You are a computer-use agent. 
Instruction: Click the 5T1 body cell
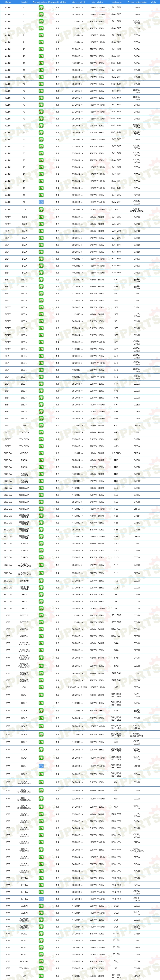pos(116,968)
